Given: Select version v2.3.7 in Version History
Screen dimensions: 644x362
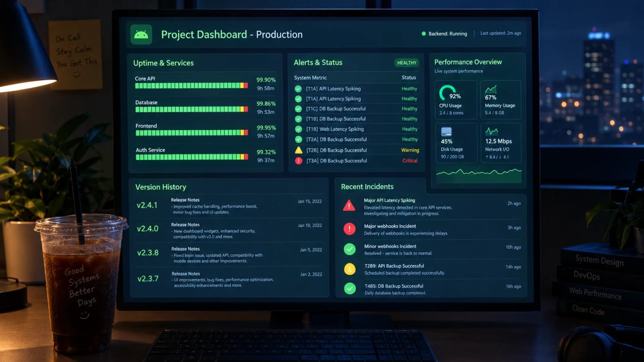Looking at the screenshot, I should point(148,278).
